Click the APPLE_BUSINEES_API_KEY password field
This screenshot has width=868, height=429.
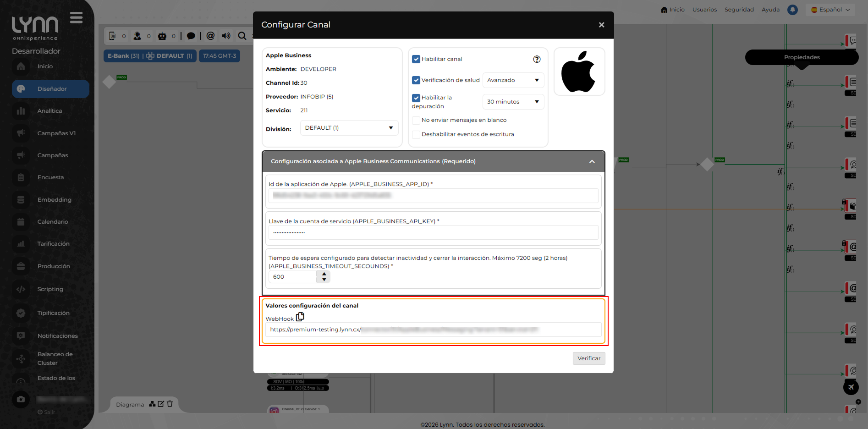(x=433, y=232)
